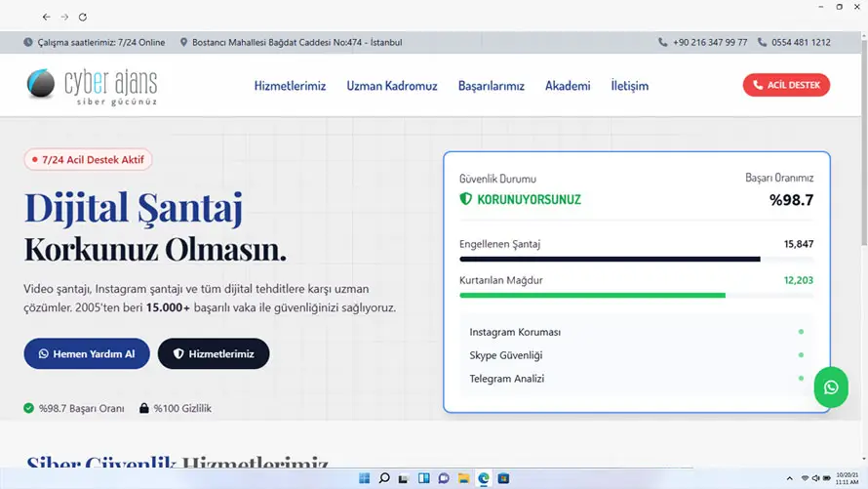
Task: Click the Hemen Yardım Al button
Action: click(87, 354)
